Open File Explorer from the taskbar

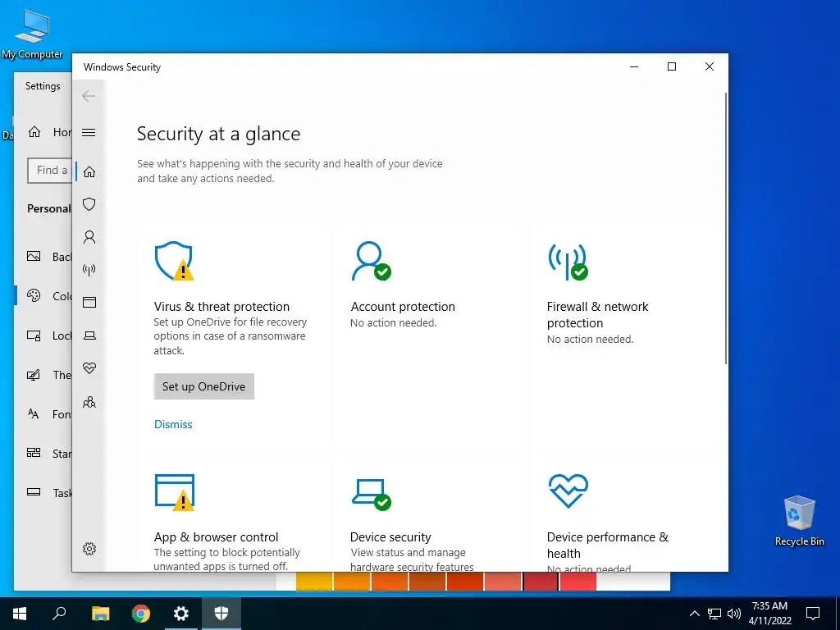pos(100,614)
